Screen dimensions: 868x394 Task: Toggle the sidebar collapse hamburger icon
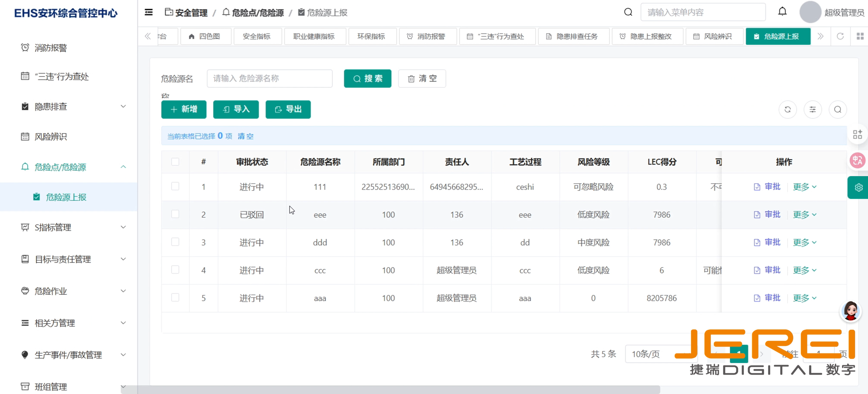pyautogui.click(x=149, y=13)
